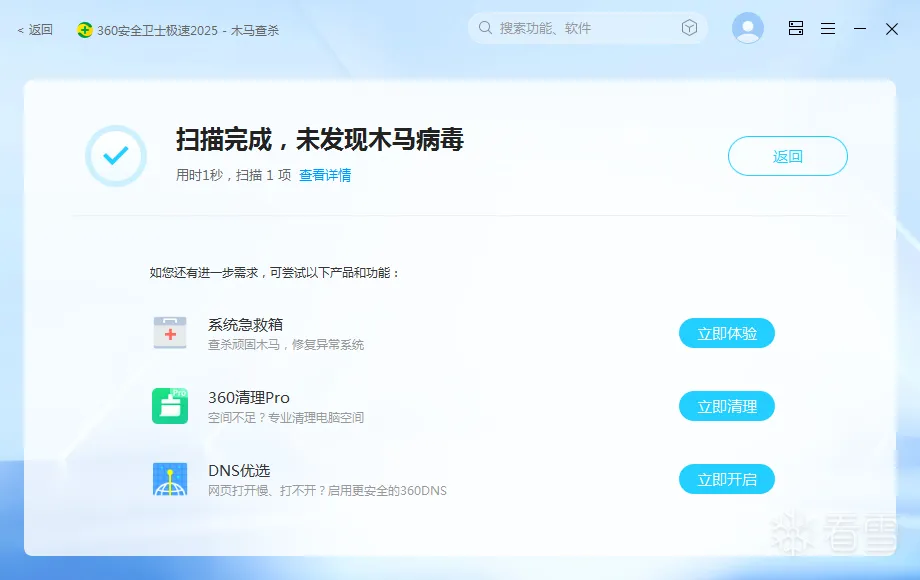920x580 pixels.
Task: Click the window title 360安全卫士极速2025 - 木马查杀
Action: tap(188, 30)
